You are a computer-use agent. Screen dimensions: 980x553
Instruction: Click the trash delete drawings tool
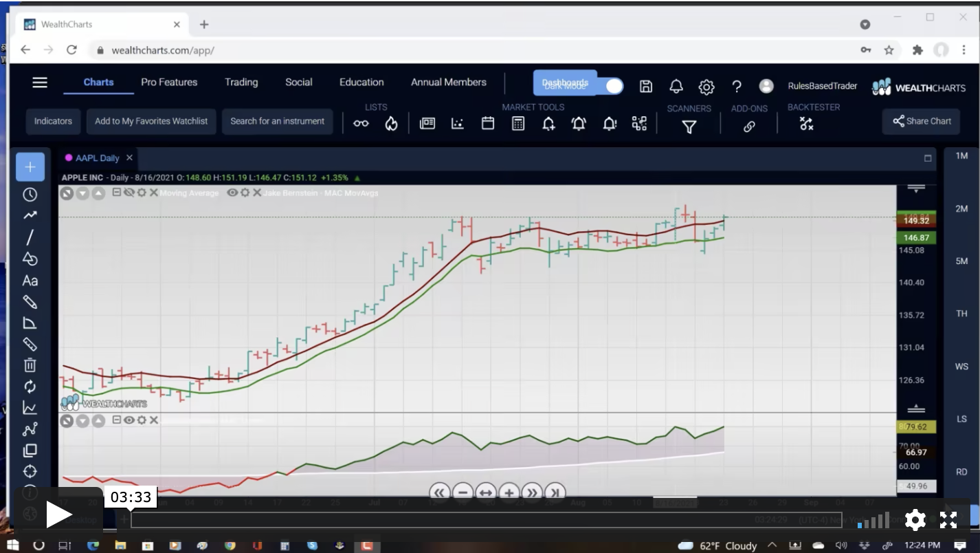pyautogui.click(x=30, y=365)
